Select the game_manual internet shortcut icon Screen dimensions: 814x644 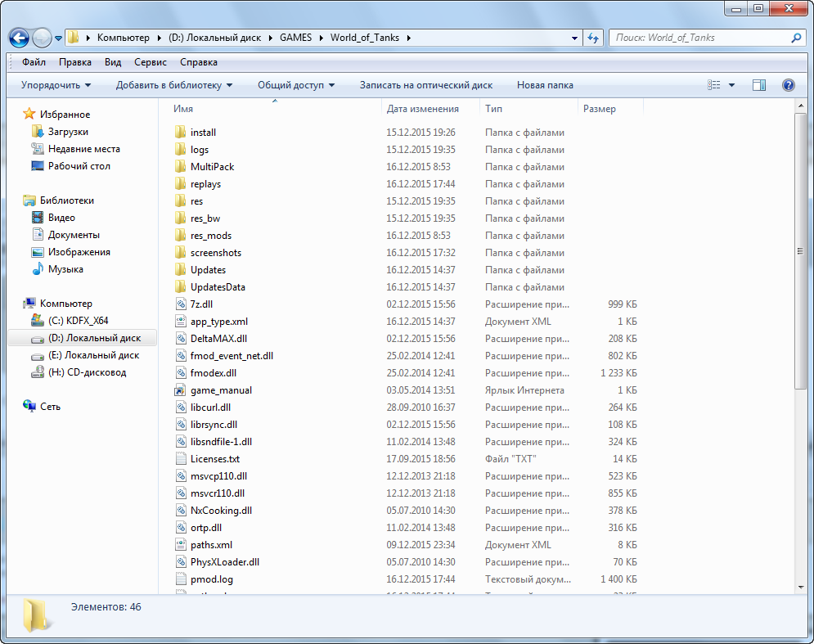(181, 390)
